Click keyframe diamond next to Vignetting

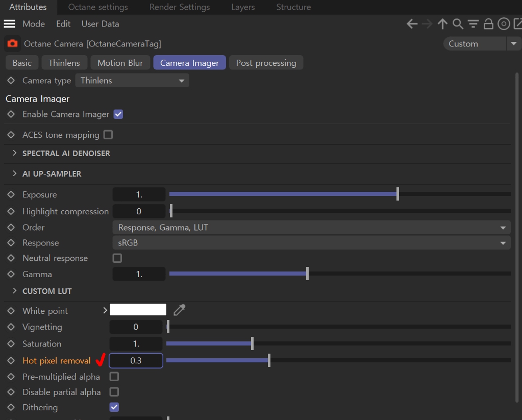[x=11, y=327]
